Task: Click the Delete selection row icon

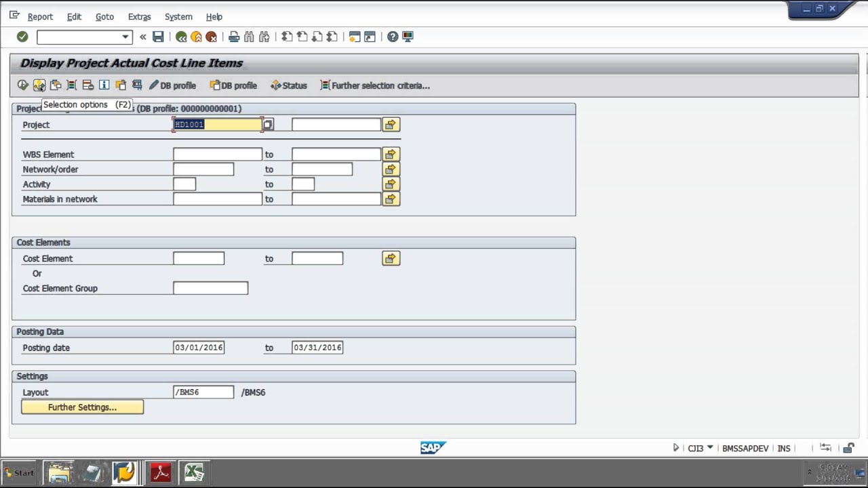Action: click(x=88, y=85)
